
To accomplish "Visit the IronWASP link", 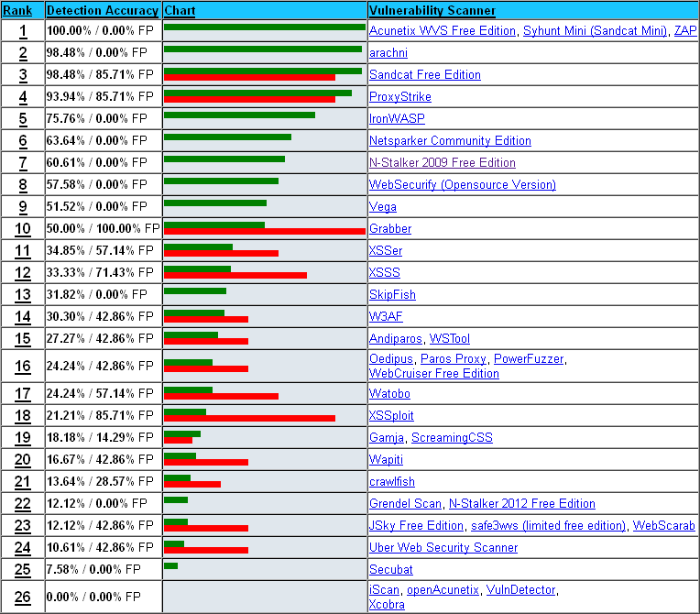I will 397,118.
